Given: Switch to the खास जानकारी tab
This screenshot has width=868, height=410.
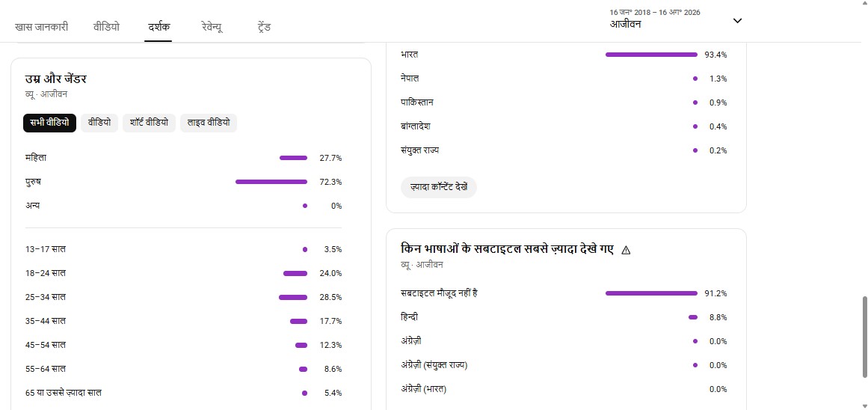Looking at the screenshot, I should tap(42, 27).
